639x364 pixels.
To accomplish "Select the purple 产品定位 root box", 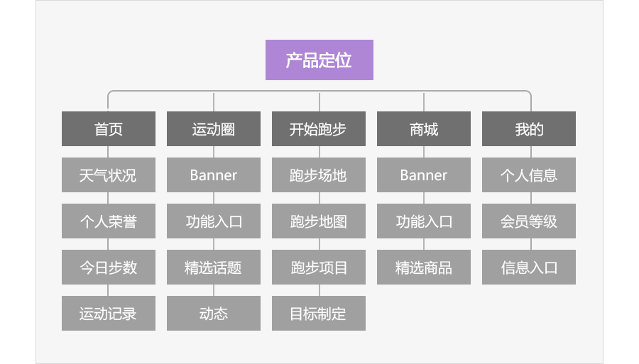I will [x=319, y=60].
